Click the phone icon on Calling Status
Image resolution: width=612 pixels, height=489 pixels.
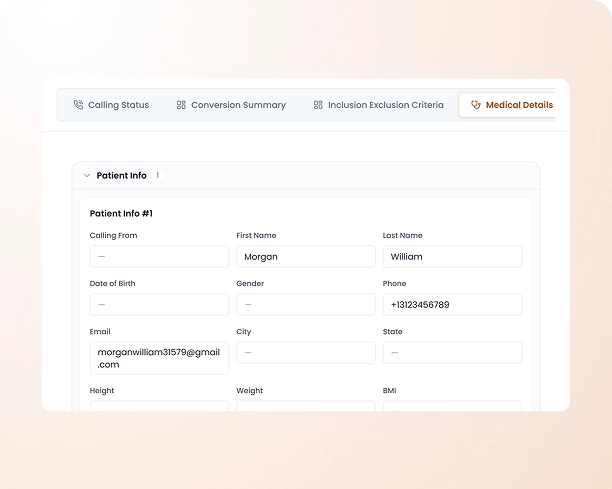coord(78,105)
